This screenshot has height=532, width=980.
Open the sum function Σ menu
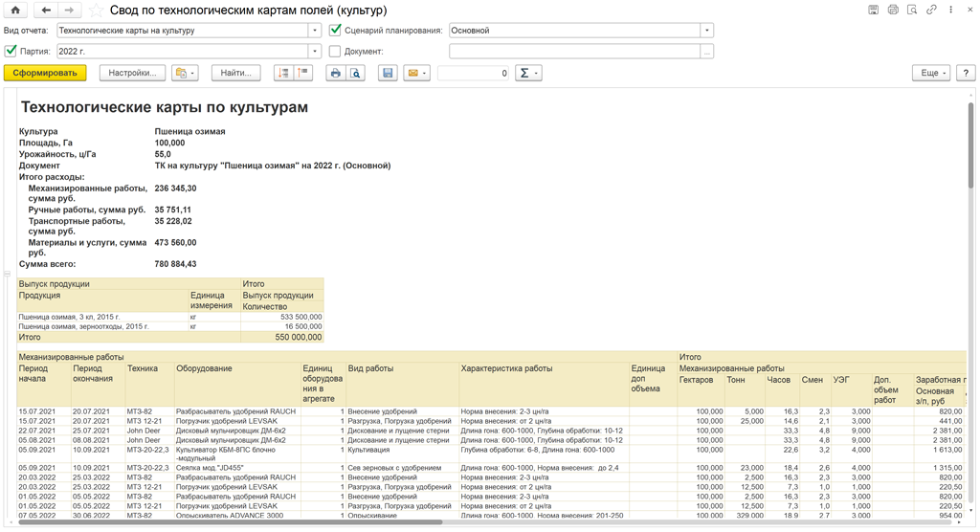coord(528,73)
